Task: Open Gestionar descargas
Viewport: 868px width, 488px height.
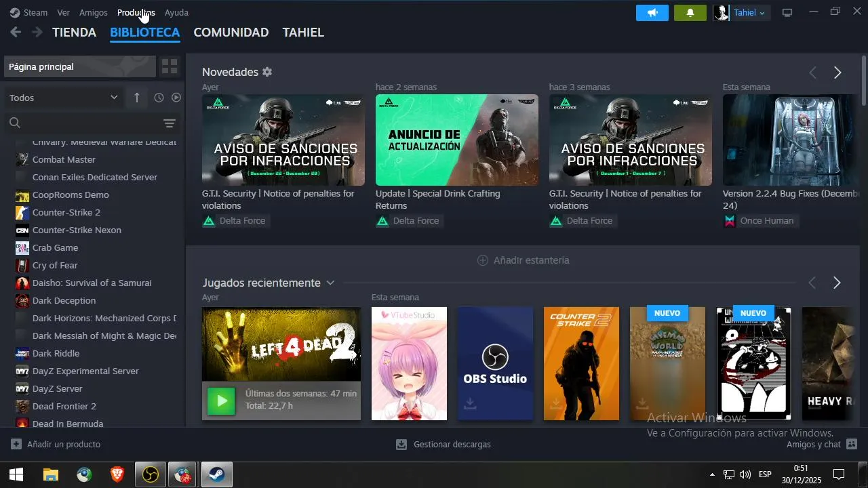Action: tap(443, 445)
